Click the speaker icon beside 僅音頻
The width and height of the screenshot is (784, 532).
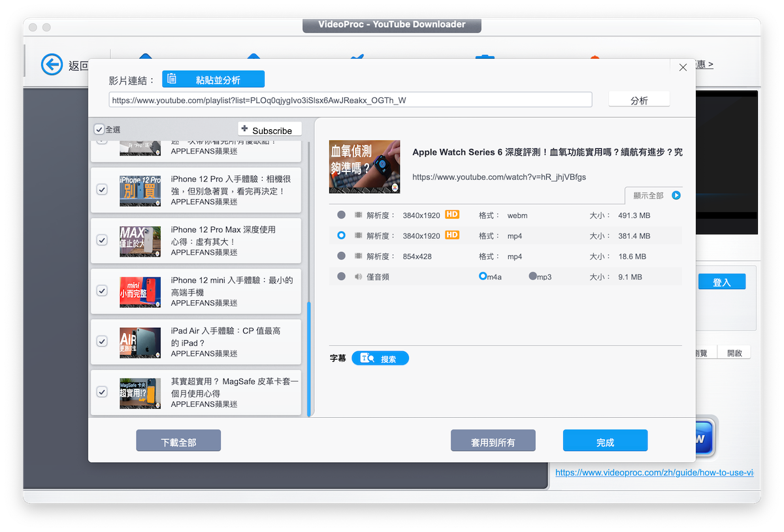(359, 277)
